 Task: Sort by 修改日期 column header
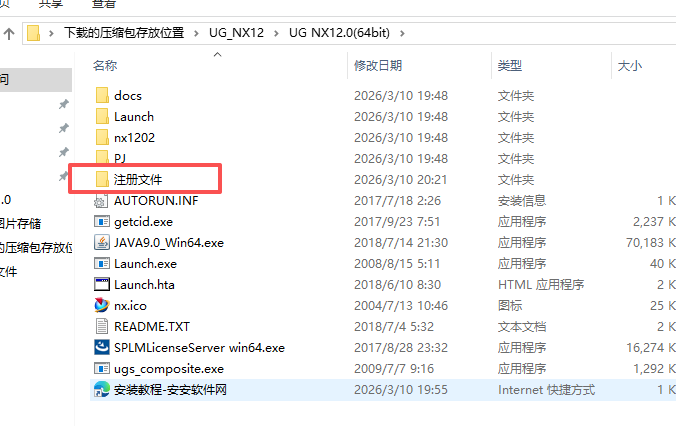tap(378, 66)
